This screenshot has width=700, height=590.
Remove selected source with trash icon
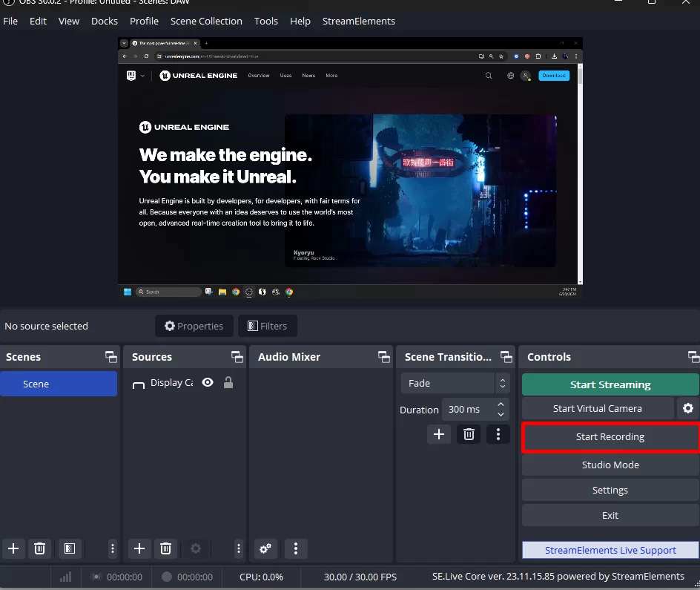(x=165, y=548)
